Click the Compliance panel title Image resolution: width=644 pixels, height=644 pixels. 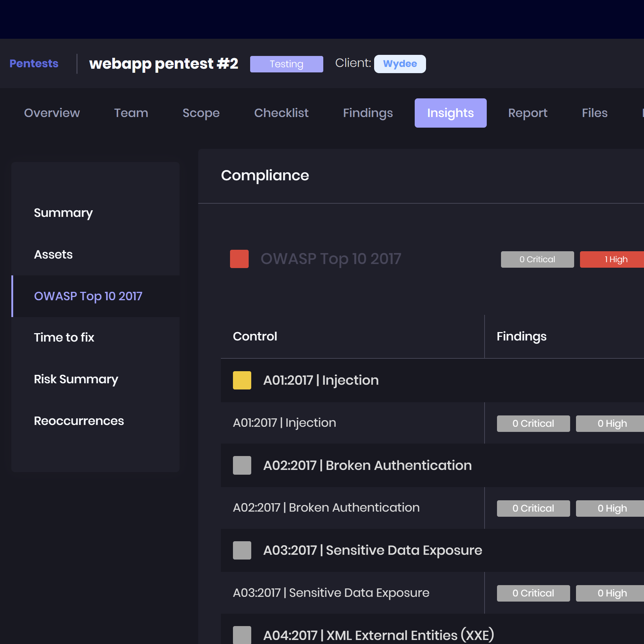(265, 176)
